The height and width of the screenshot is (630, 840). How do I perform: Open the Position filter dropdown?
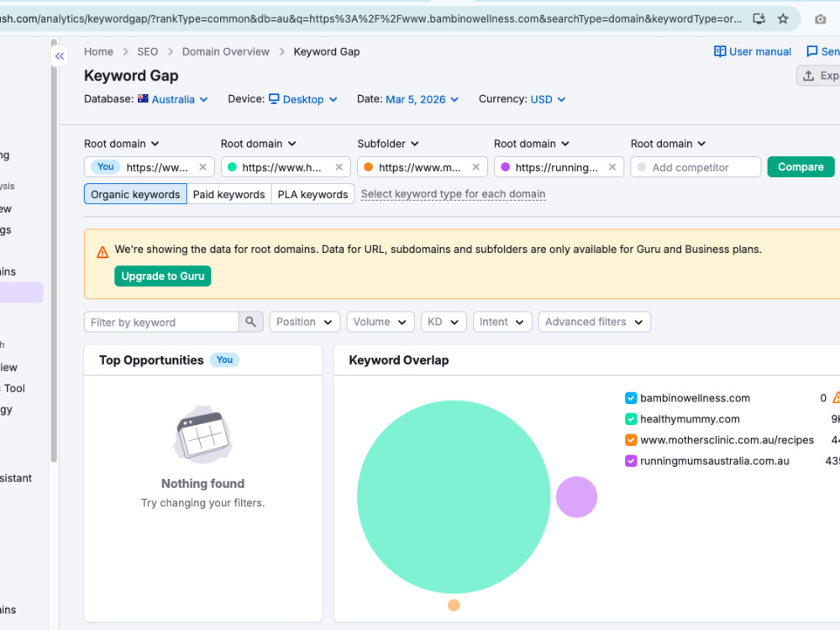(304, 322)
